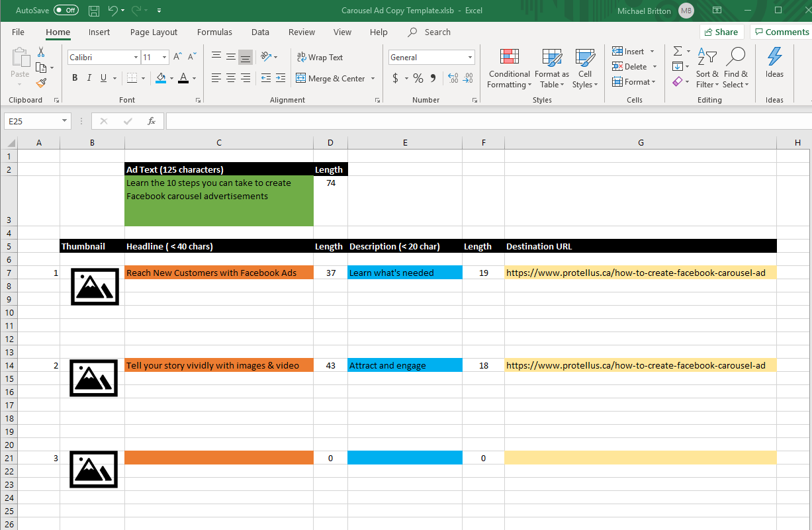Switch to the Insert tab

tap(99, 32)
